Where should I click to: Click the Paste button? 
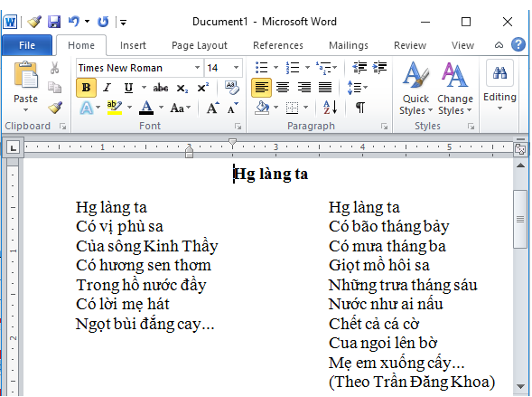click(x=26, y=87)
